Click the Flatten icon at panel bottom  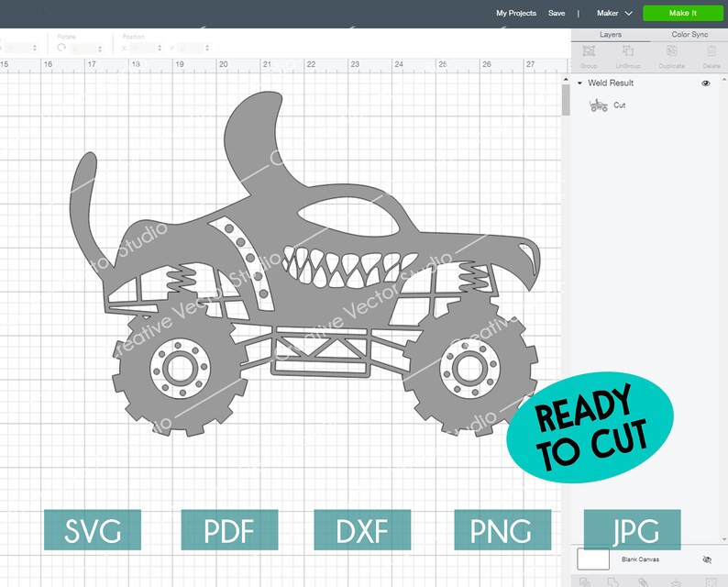pos(676,581)
